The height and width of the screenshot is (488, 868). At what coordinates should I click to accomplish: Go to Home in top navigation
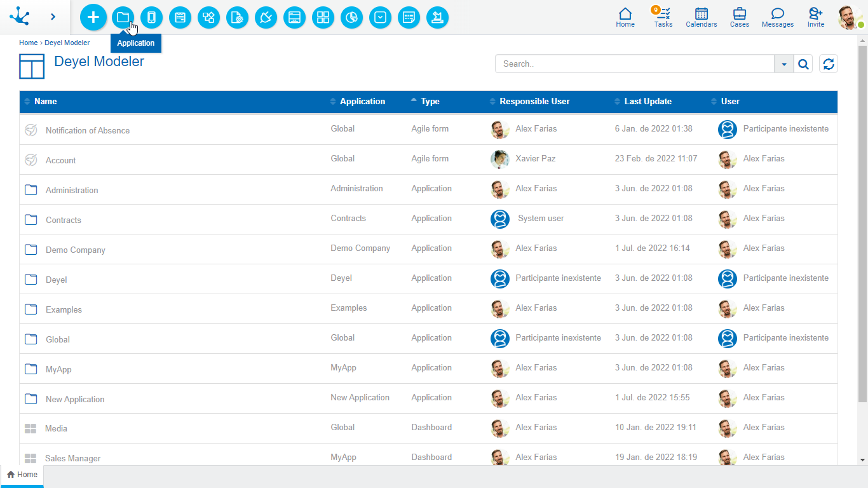point(625,17)
